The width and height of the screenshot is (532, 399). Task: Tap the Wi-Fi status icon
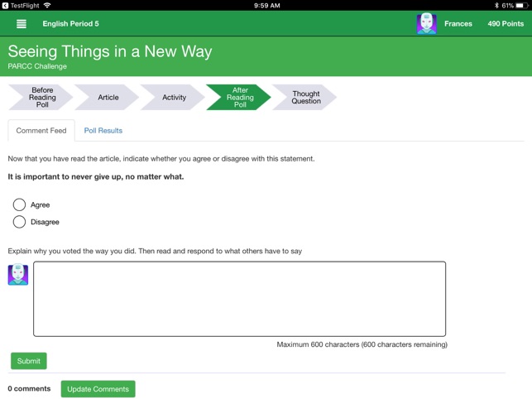[47, 6]
